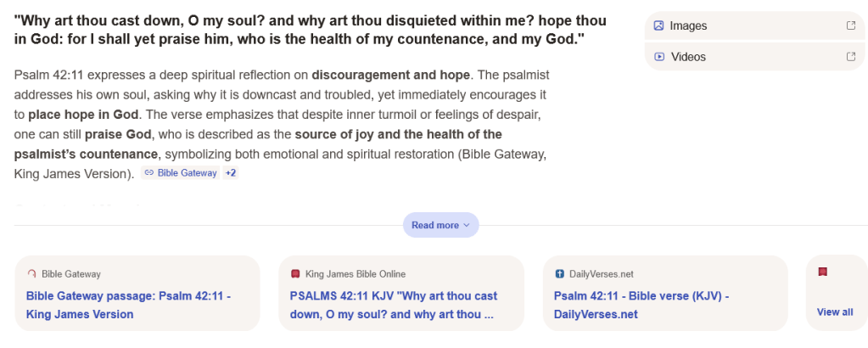This screenshot has width=868, height=348.
Task: Open PSALMS 42:11 KJV result link
Action: [393, 305]
